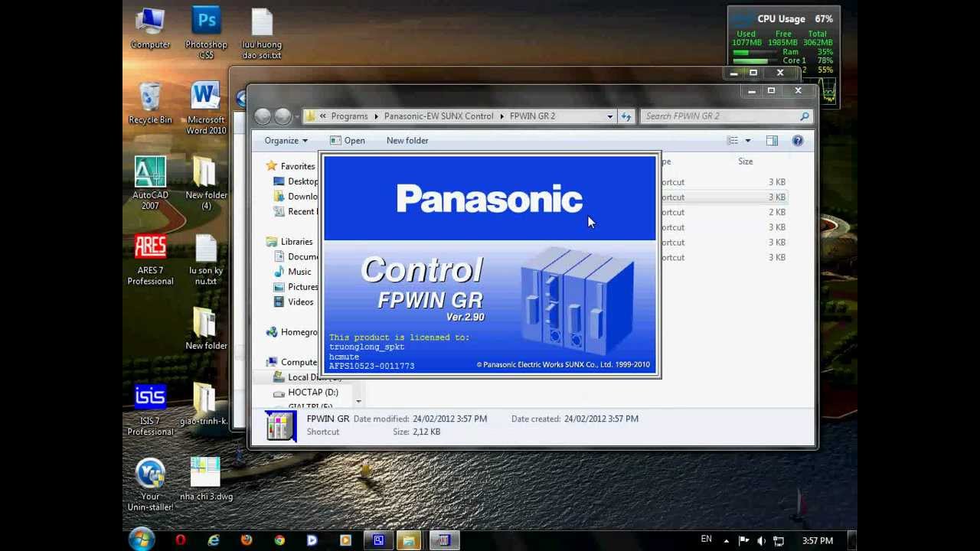Launch AutoCAD 2007 desktop shortcut
This screenshot has width=980, height=551.
(x=150, y=184)
